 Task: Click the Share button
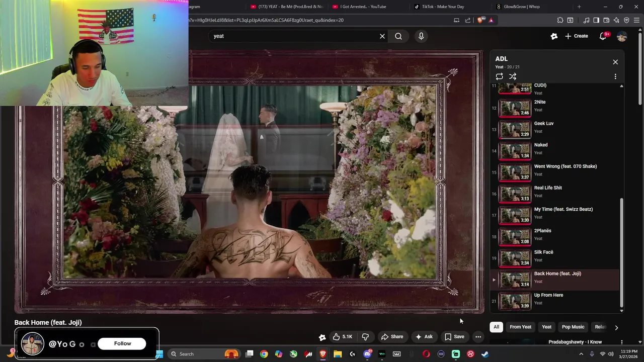coord(392,337)
